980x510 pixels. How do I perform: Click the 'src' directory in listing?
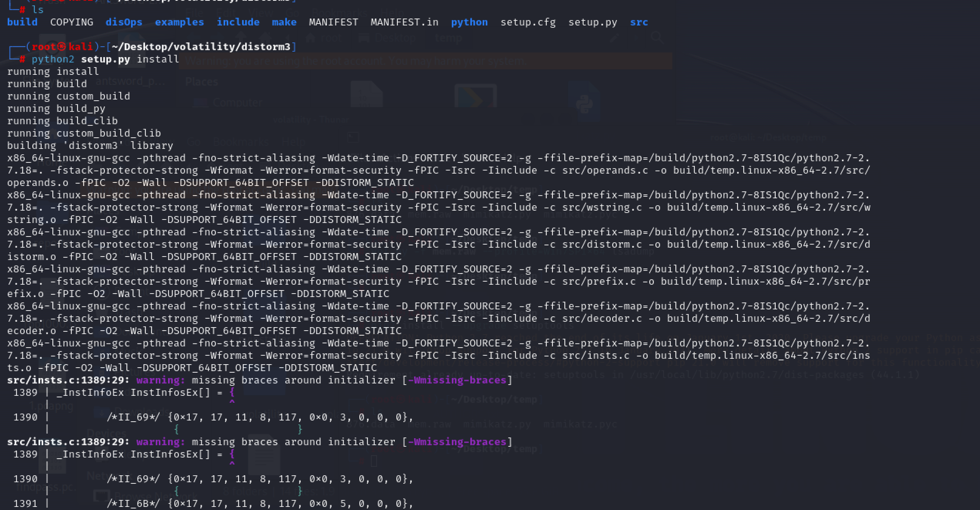pos(639,22)
